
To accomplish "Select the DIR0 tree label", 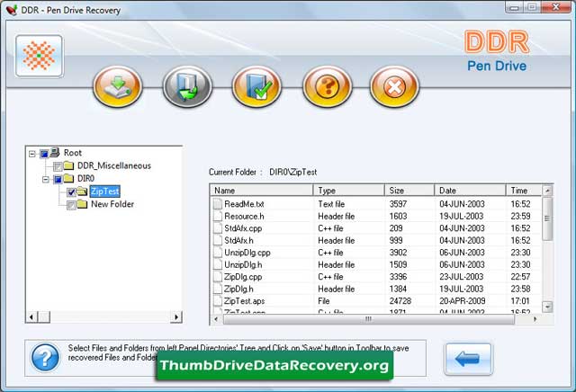I will (86, 178).
